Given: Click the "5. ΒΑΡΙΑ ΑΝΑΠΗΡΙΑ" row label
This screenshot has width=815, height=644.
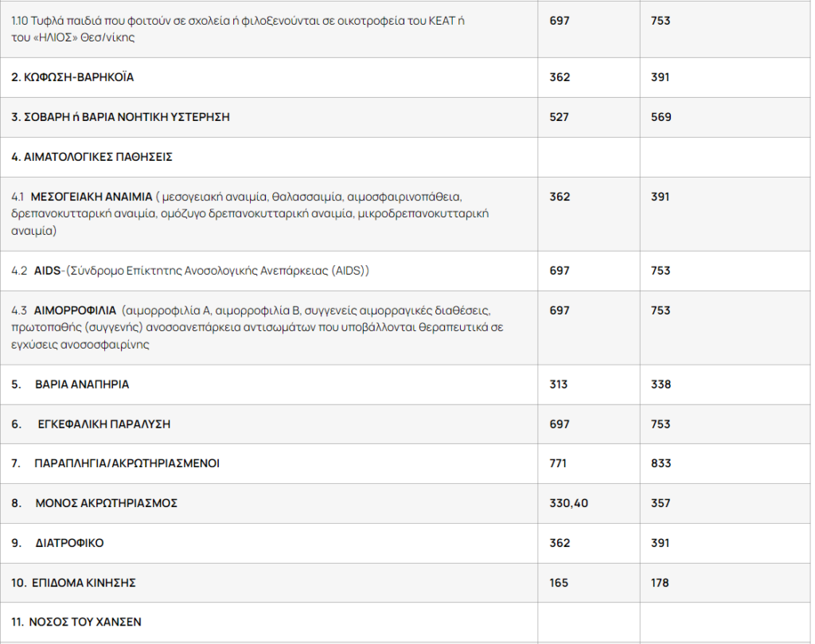Looking at the screenshot, I should tap(70, 384).
